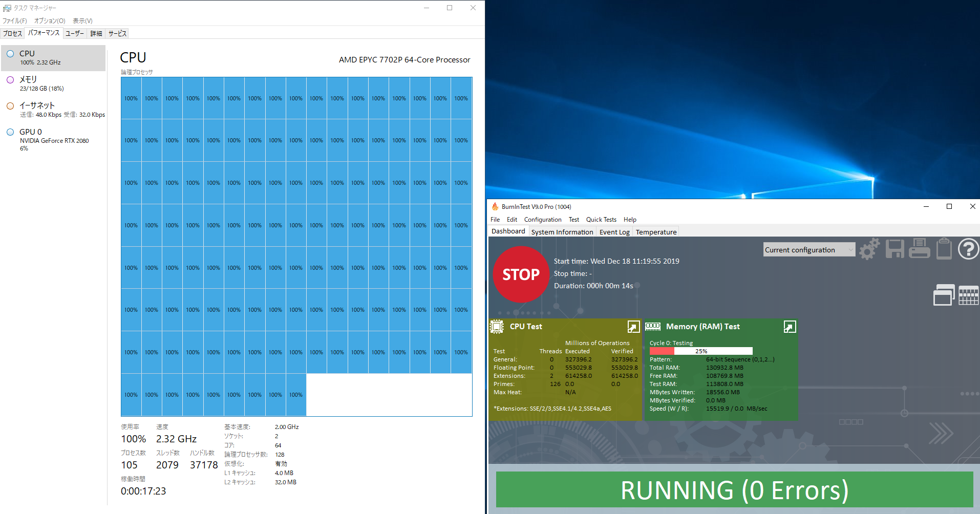Viewport: 980px width, 514px height.
Task: Open Task Manager 表示(V) menu
Action: (x=82, y=21)
